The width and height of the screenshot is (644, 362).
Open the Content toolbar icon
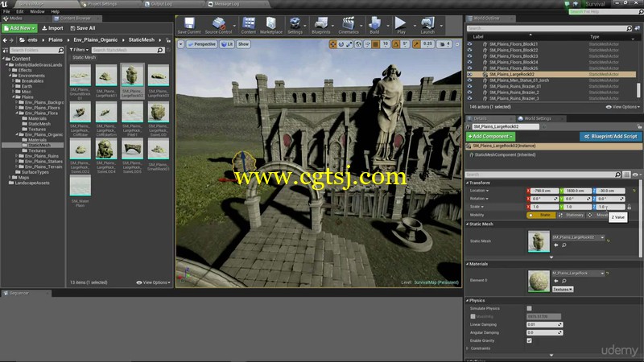tap(249, 26)
